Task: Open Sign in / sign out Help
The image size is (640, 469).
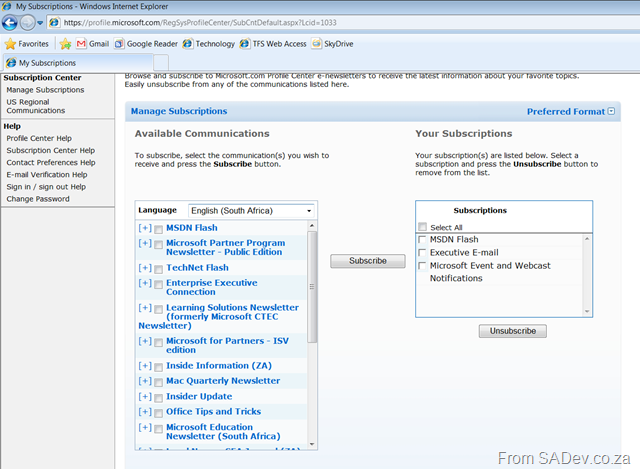Action: 46,187
